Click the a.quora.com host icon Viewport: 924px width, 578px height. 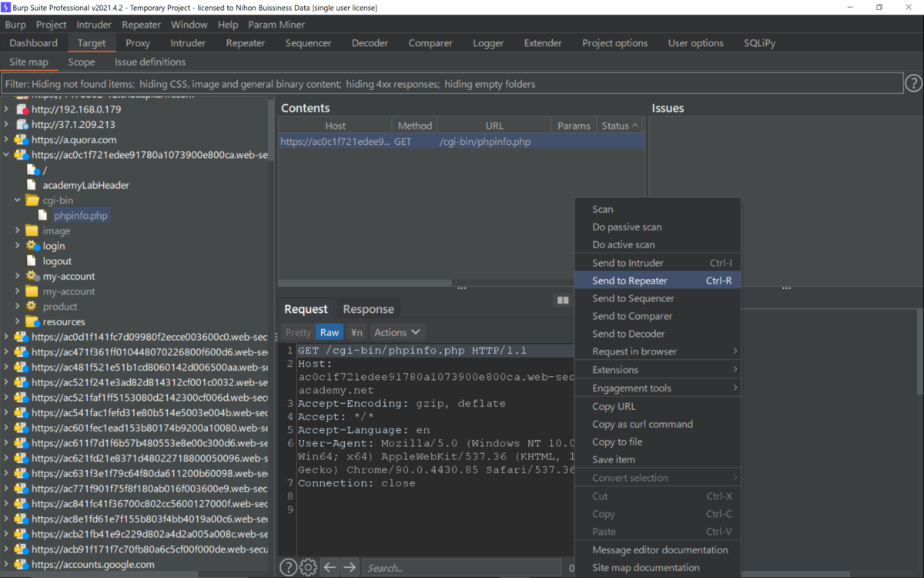[x=22, y=139]
